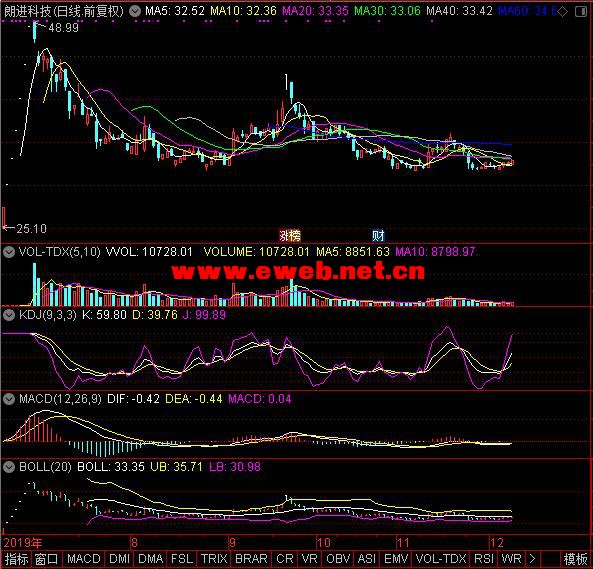The image size is (593, 569).
Task: Open the 模板 template button
Action: 575,559
